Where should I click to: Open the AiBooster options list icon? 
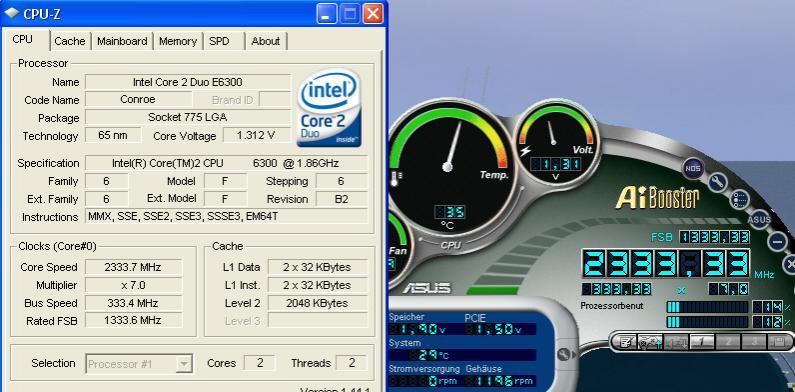(740, 199)
